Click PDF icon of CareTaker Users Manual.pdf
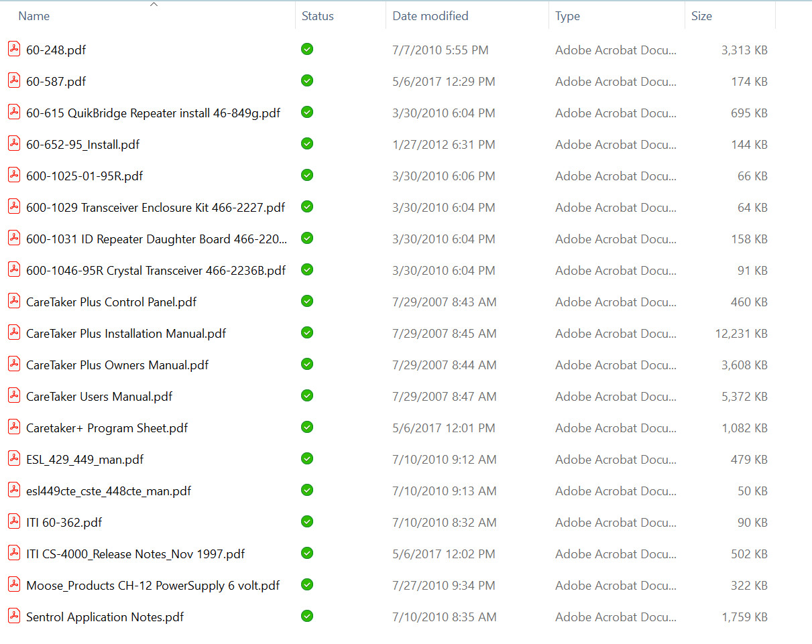 [x=14, y=395]
